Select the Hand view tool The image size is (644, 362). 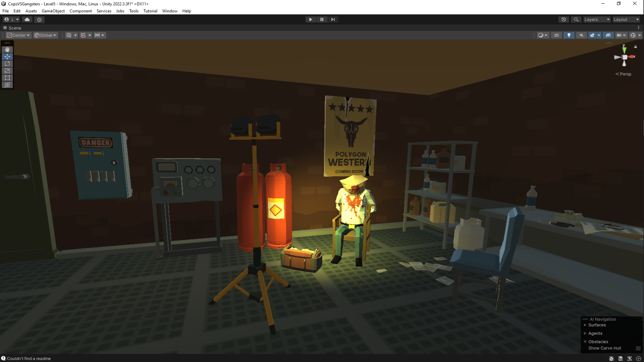pos(7,50)
